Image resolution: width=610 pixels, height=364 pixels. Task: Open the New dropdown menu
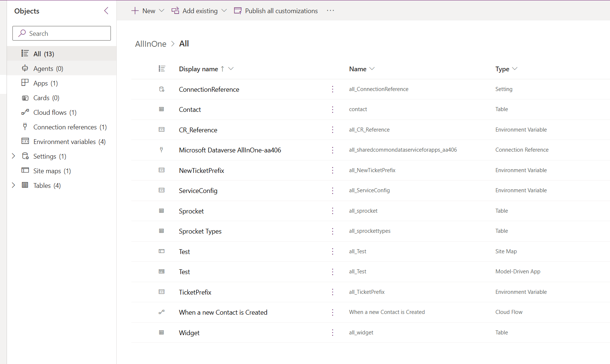(162, 11)
